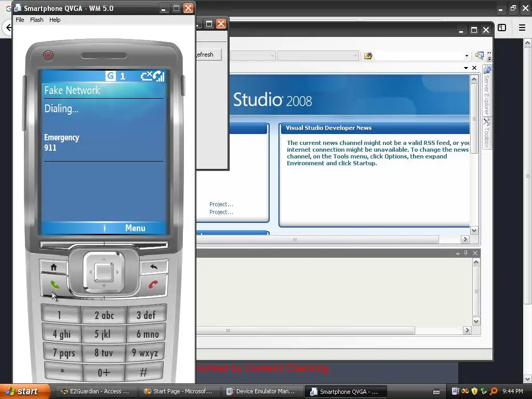This screenshot has width=532, height=399.
Task: Close the lower Visual Studio panel
Action: click(x=475, y=253)
